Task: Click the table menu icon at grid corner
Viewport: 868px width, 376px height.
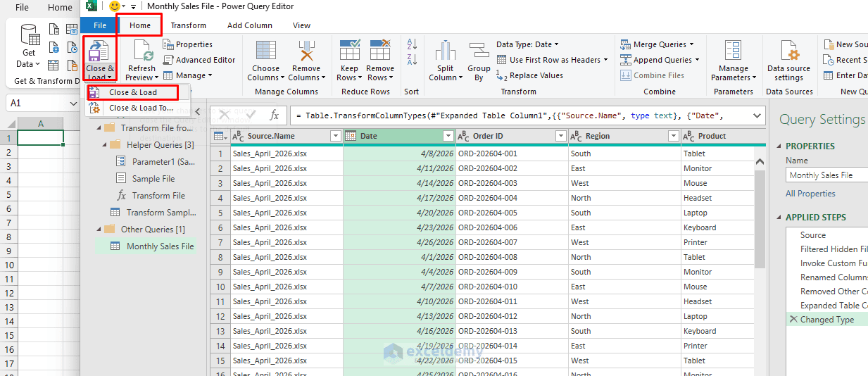Action: (220, 136)
